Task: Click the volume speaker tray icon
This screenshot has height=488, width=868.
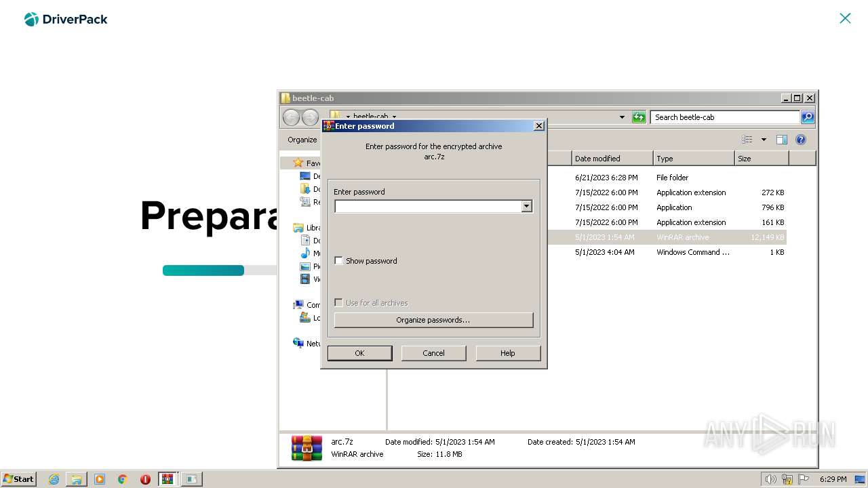Action: 770,479
